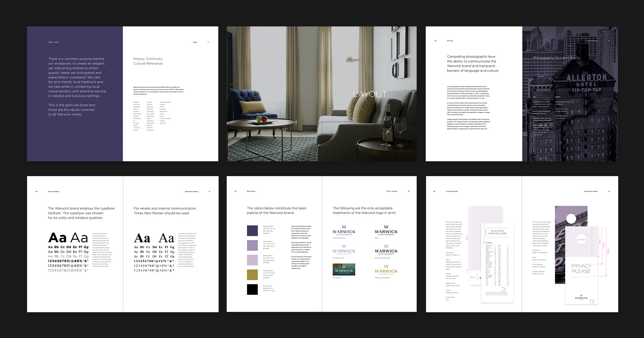Select the secondary purple Warwick logo
This screenshot has height=338, width=644.
click(x=344, y=250)
